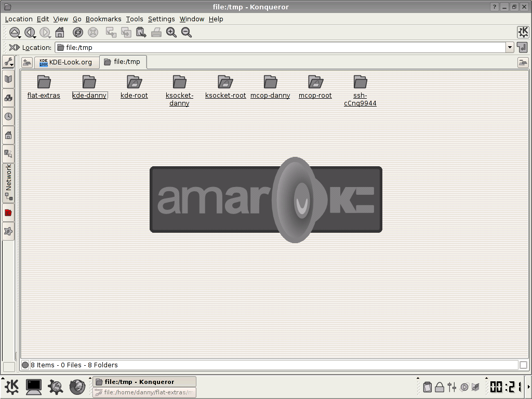Select the kde-root folder icon
The image size is (532, 399).
135,82
